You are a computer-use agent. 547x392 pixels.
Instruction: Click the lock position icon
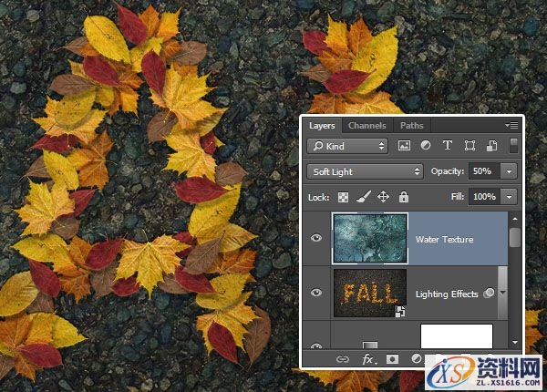383,197
